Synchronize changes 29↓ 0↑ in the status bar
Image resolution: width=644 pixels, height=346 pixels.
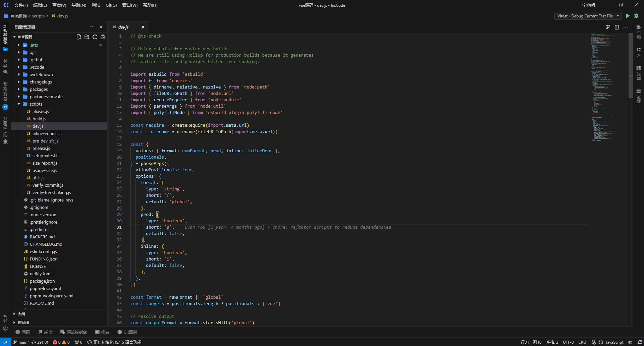(40, 342)
